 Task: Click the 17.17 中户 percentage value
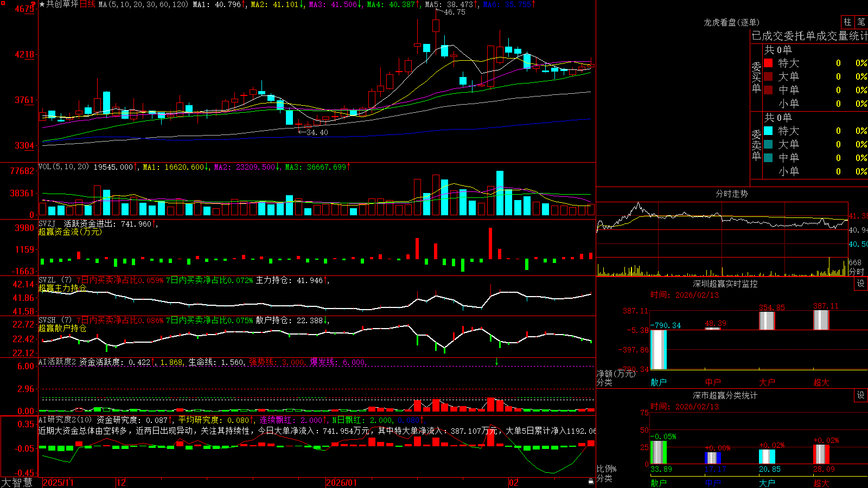[716, 469]
